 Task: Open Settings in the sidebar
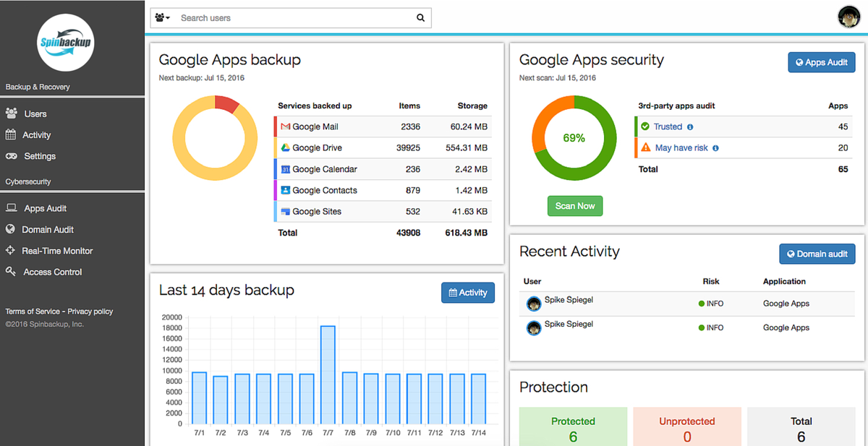tap(40, 156)
